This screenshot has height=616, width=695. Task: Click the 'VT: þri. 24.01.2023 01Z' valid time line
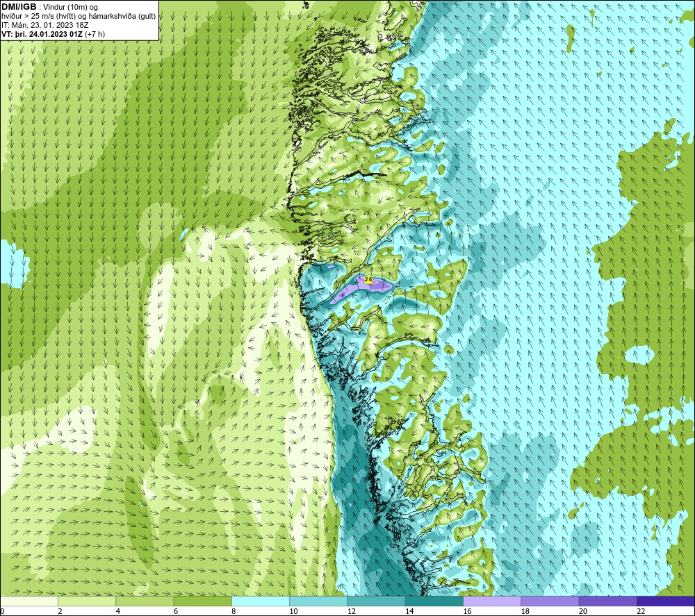(x=54, y=34)
